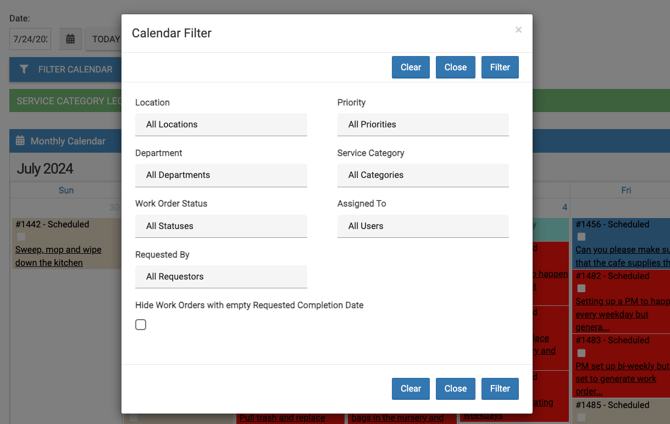This screenshot has height=424, width=670.
Task: Open the Priority dropdown
Action: (x=422, y=125)
